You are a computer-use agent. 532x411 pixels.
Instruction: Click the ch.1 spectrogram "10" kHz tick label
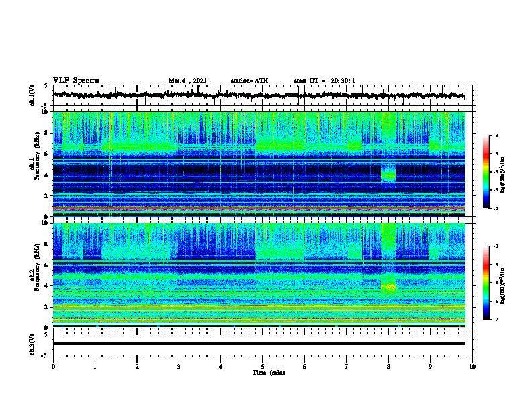click(x=46, y=112)
